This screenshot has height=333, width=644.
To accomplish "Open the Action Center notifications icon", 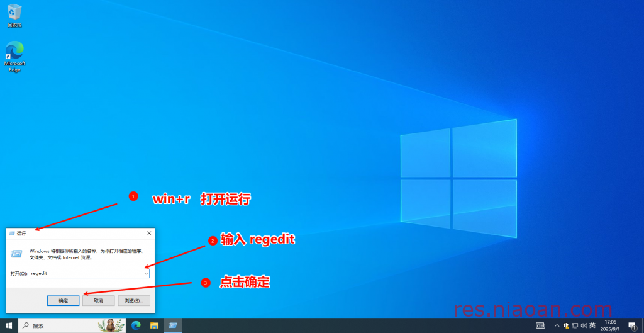I will tap(631, 325).
